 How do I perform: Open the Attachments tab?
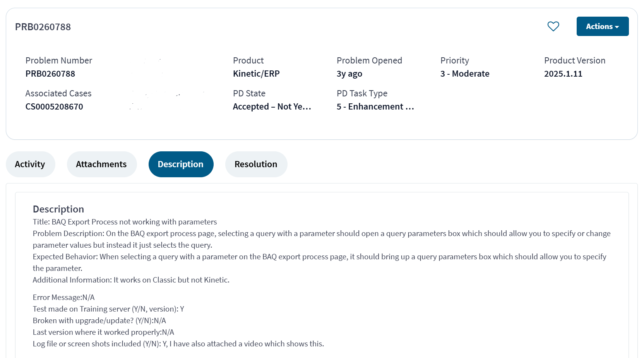click(101, 164)
